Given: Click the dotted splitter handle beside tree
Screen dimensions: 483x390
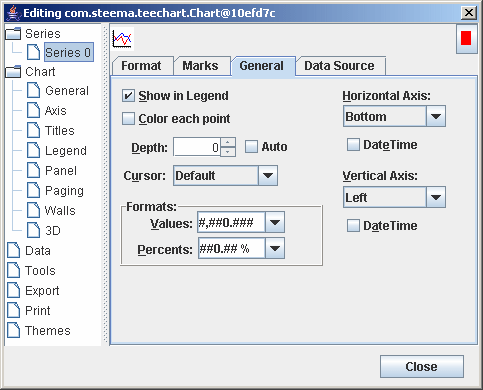Looking at the screenshot, I should click(x=106, y=184).
